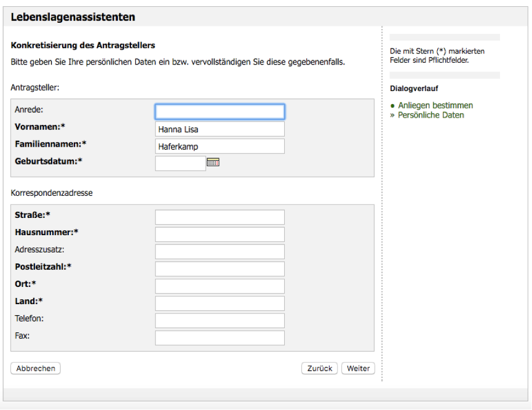The image size is (532, 410).
Task: Click the Ort text field
Action: click(x=220, y=286)
